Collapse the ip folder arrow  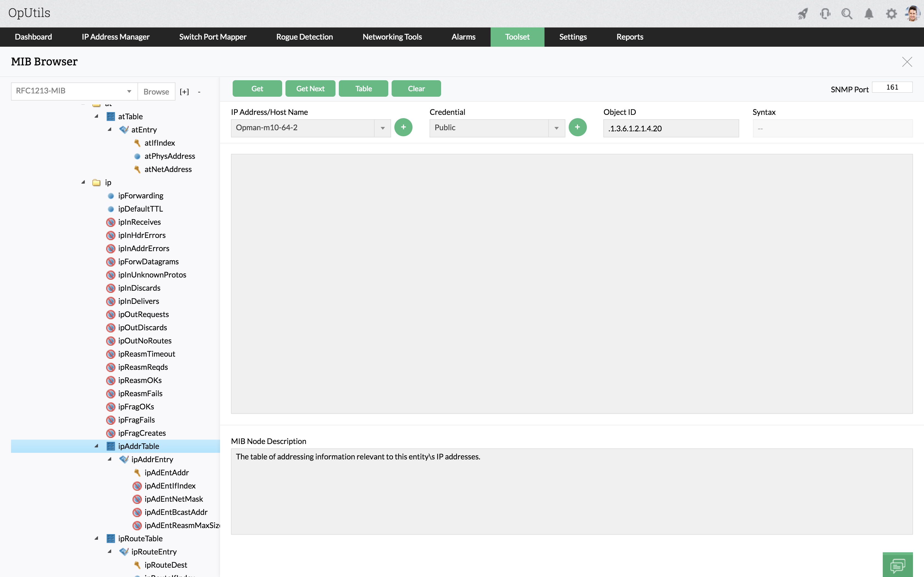click(x=83, y=182)
